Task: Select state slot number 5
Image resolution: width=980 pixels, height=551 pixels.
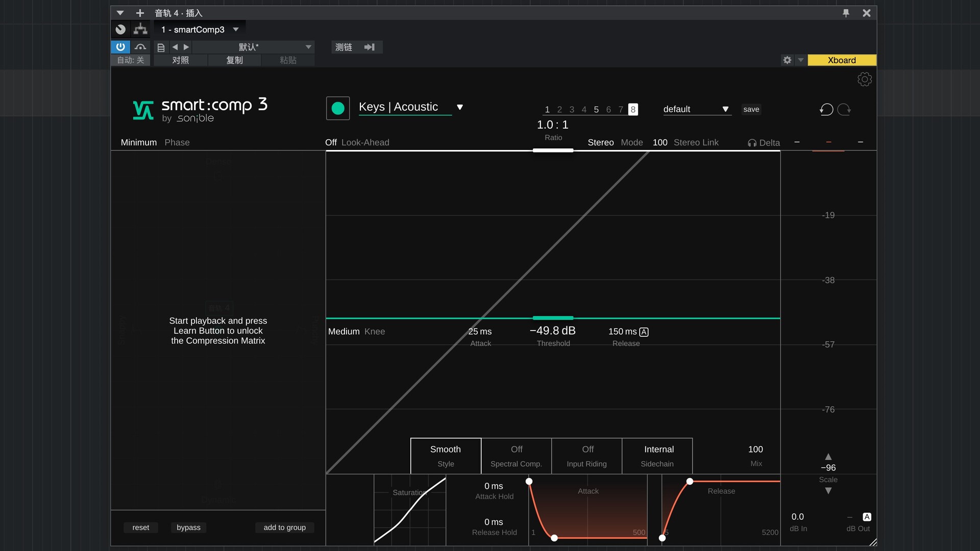Action: click(x=596, y=110)
